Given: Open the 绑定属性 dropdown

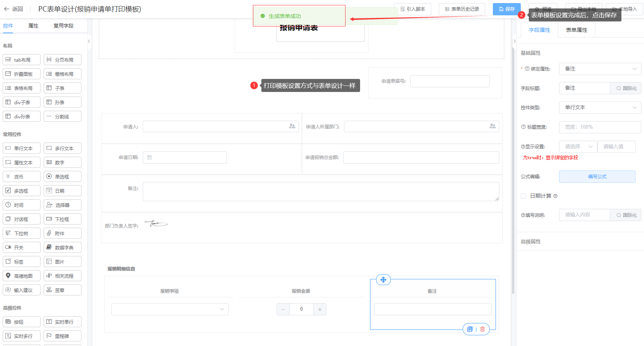Looking at the screenshot, I should 600,69.
